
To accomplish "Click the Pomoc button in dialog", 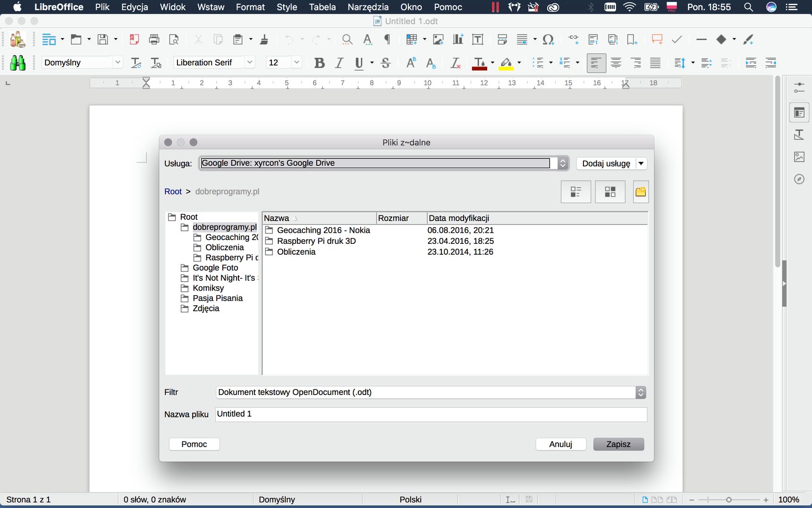I will tap(194, 444).
